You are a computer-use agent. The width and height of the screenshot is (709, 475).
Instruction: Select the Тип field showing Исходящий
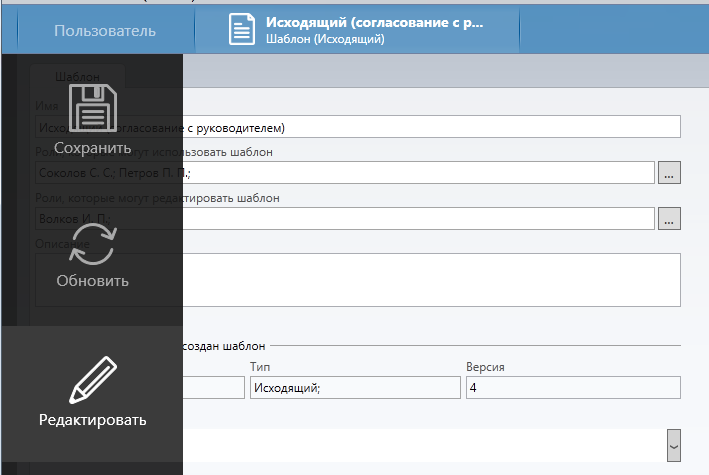click(x=354, y=388)
